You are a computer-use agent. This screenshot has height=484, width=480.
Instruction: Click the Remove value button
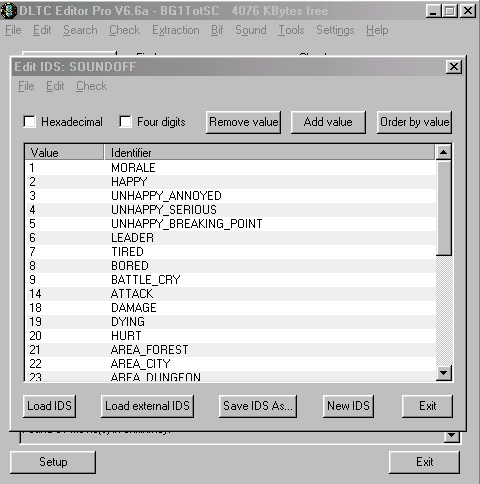coord(243,122)
